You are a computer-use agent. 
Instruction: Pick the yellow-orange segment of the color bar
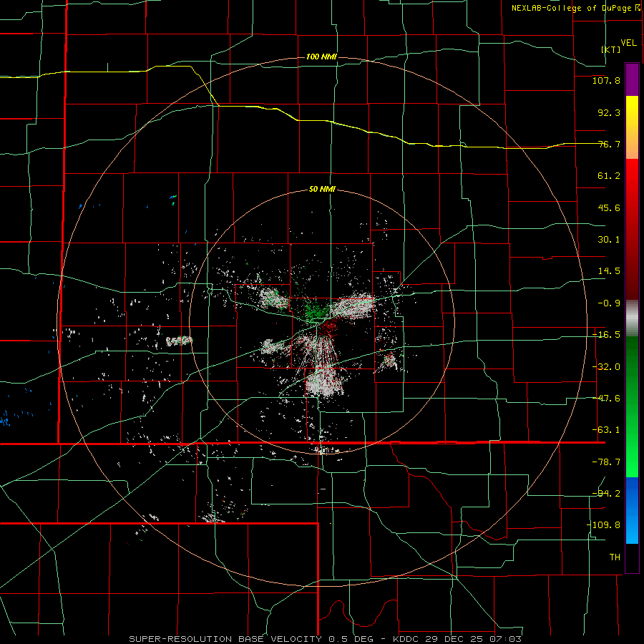632,127
